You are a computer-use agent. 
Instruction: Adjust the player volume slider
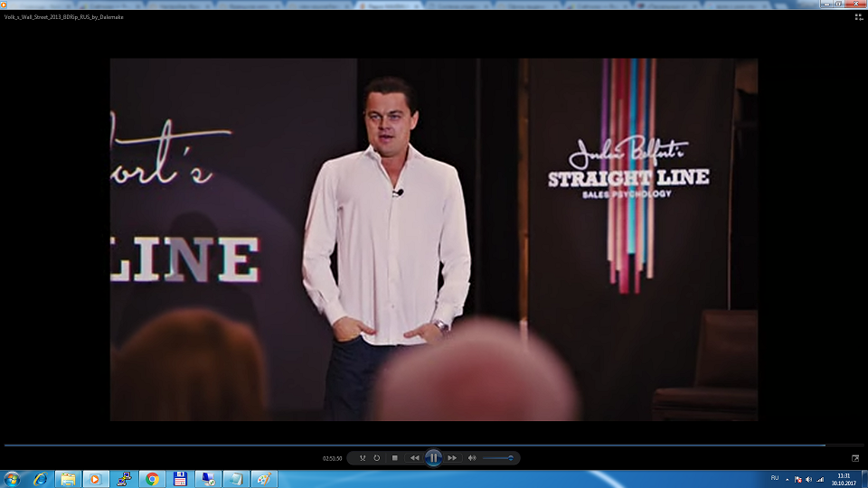498,458
